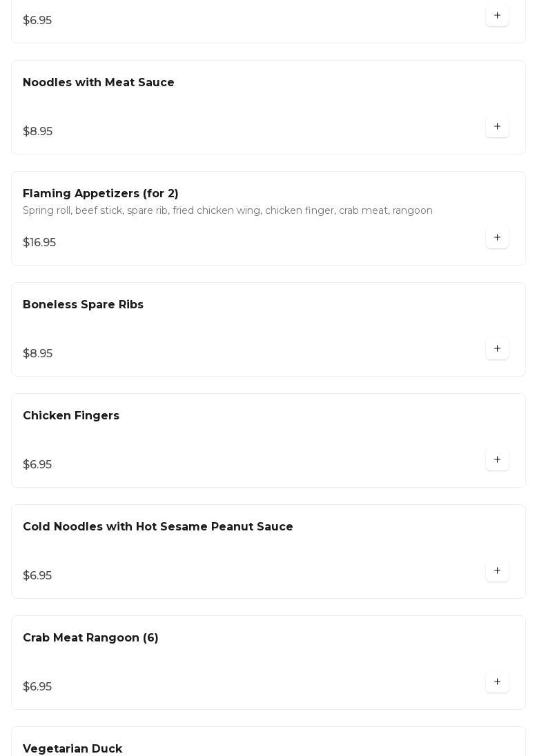Click the $16.95 Flaming Appetizers price
The width and height of the screenshot is (537, 756).
[x=39, y=243]
